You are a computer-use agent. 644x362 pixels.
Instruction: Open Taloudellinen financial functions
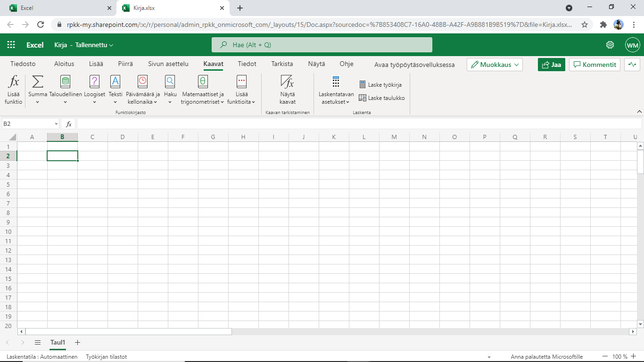pyautogui.click(x=66, y=90)
